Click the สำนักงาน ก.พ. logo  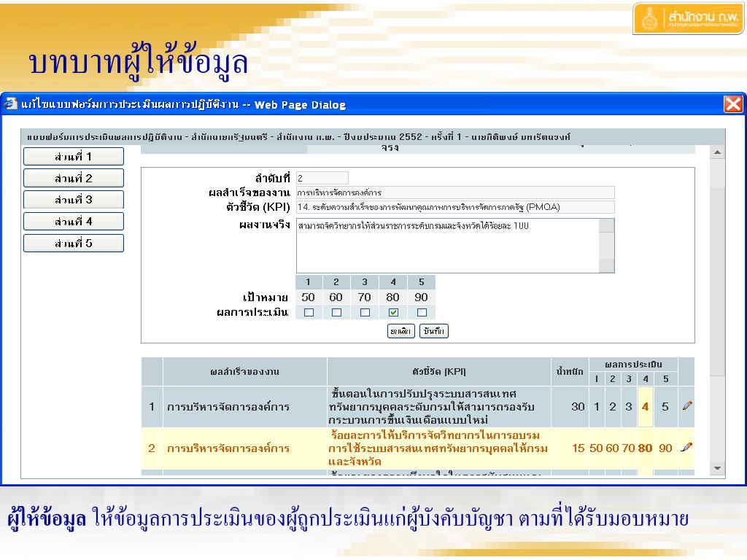coord(689,18)
